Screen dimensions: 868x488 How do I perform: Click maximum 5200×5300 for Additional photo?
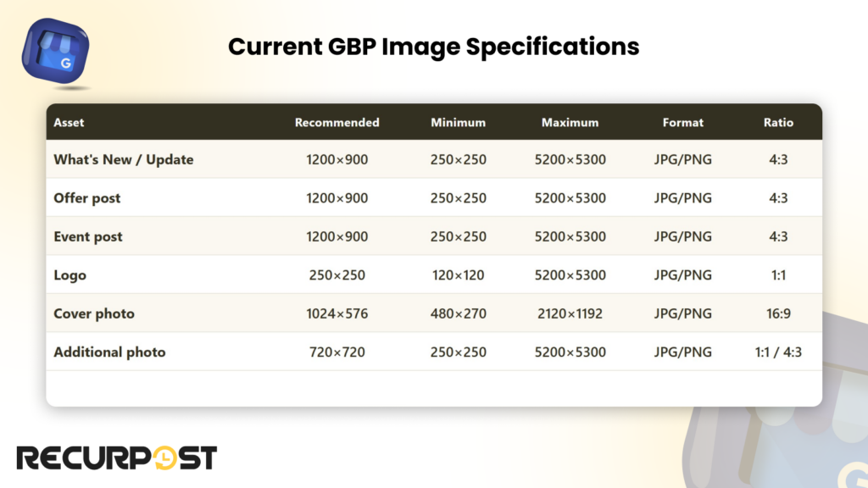click(570, 352)
